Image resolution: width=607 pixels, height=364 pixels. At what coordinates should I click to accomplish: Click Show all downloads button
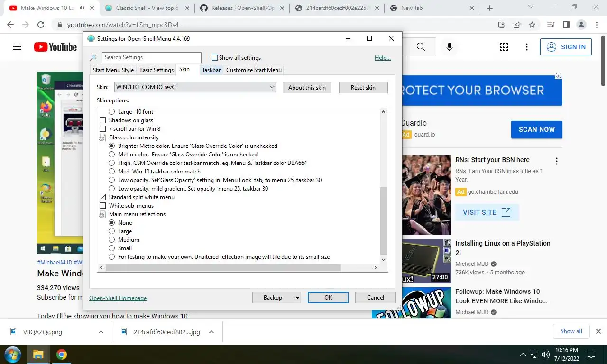571,331
